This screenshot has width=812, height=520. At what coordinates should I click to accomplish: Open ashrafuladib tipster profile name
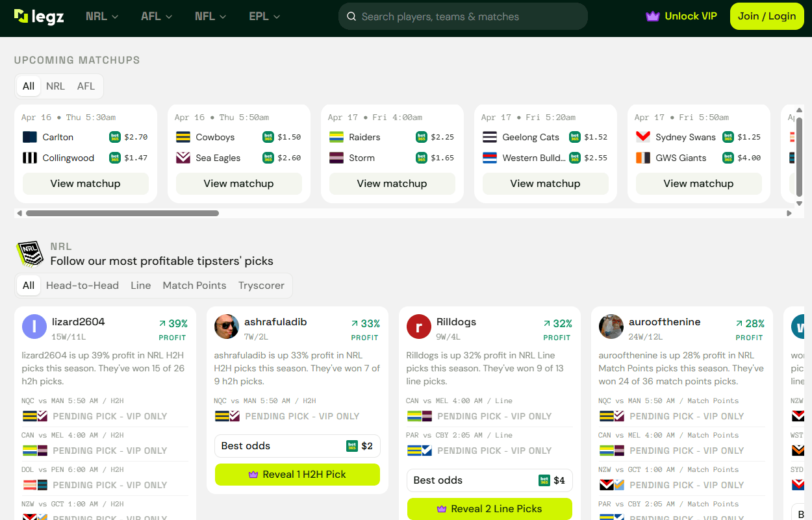[275, 322]
